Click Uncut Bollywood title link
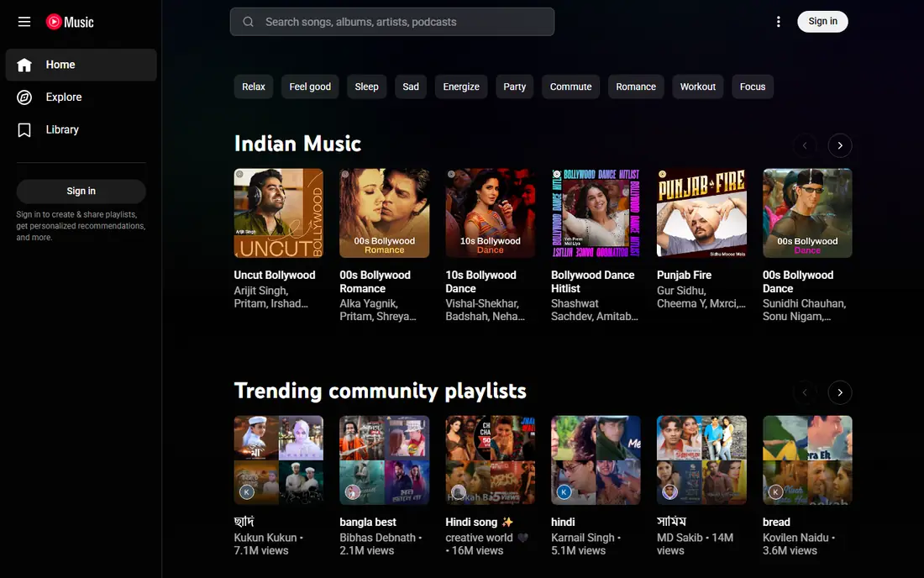Image resolution: width=924 pixels, height=578 pixels. point(275,276)
